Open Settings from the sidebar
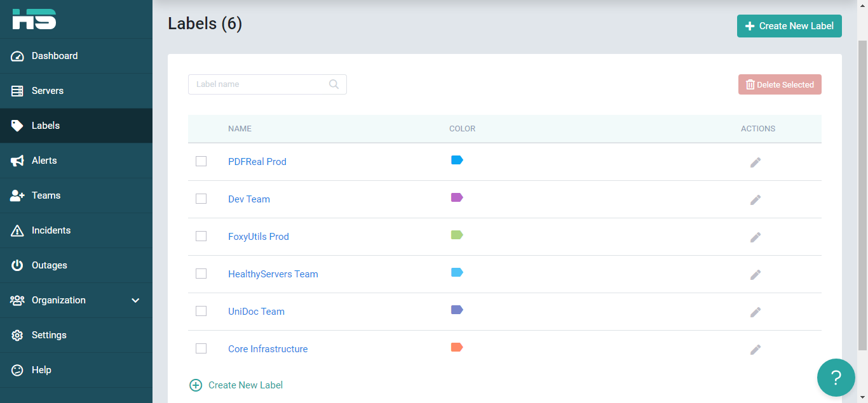The width and height of the screenshot is (868, 403). click(76, 335)
